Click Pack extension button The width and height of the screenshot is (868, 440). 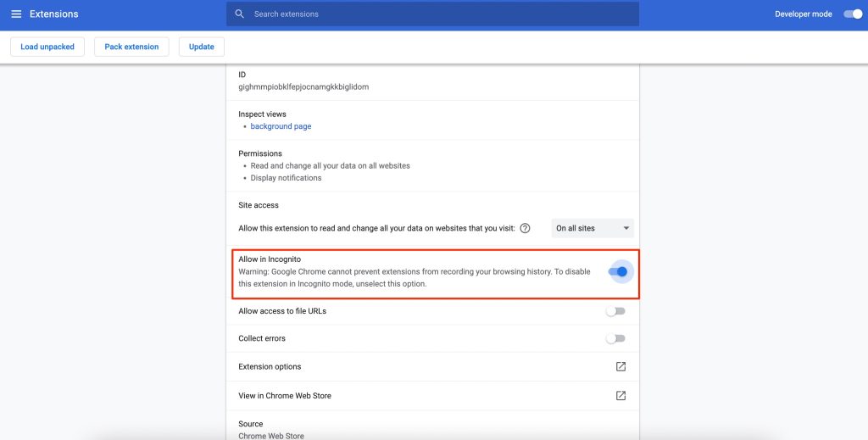[x=131, y=47]
